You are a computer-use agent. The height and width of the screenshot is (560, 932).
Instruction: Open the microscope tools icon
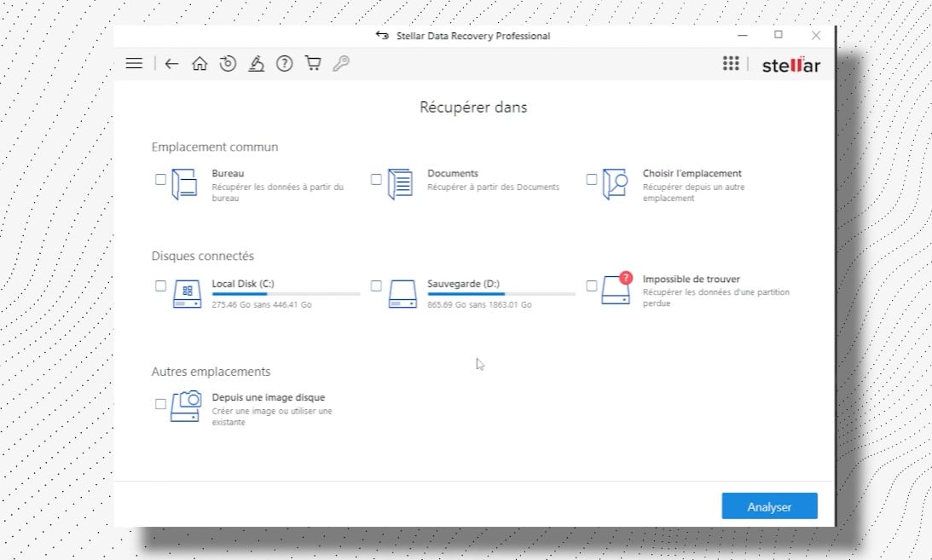[256, 63]
